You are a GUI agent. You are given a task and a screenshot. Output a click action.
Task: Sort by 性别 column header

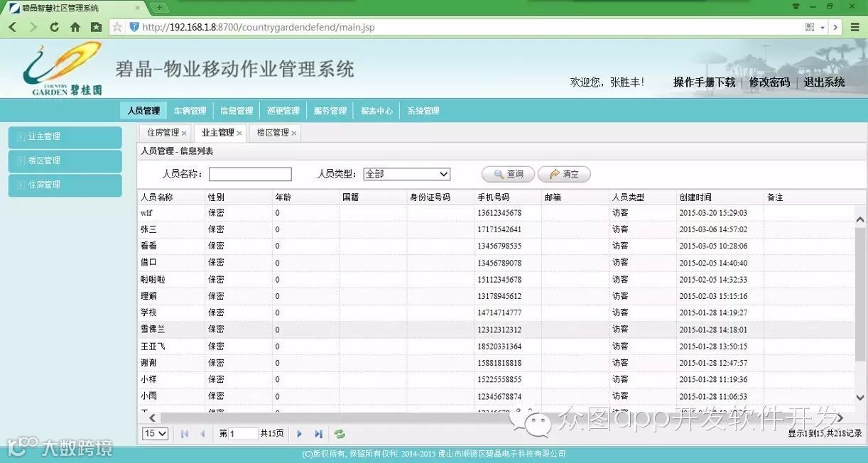click(x=239, y=197)
